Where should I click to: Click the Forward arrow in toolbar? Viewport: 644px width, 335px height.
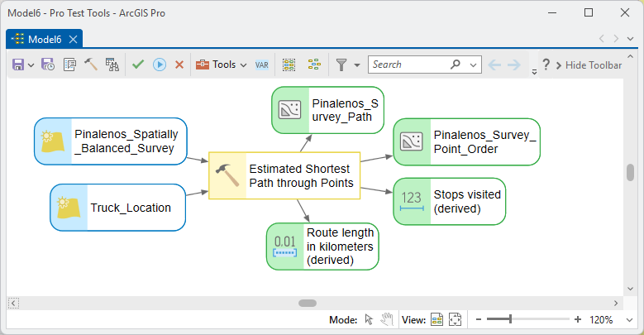click(x=514, y=65)
